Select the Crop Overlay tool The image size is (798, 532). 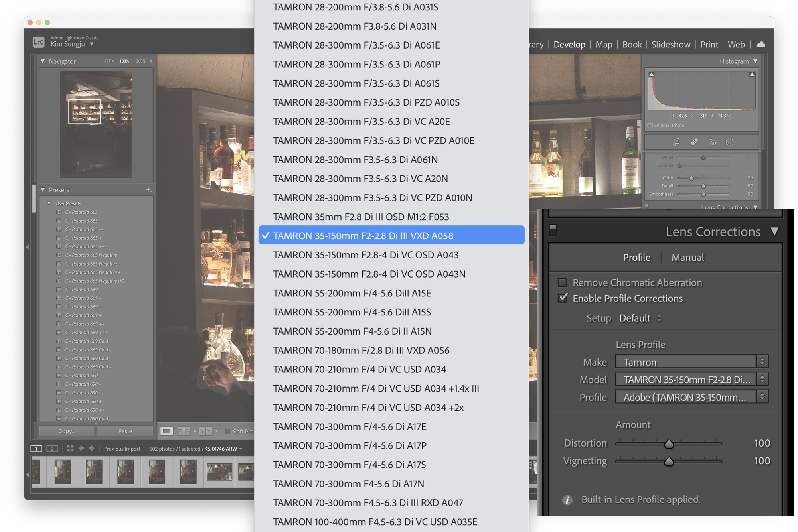click(676, 142)
